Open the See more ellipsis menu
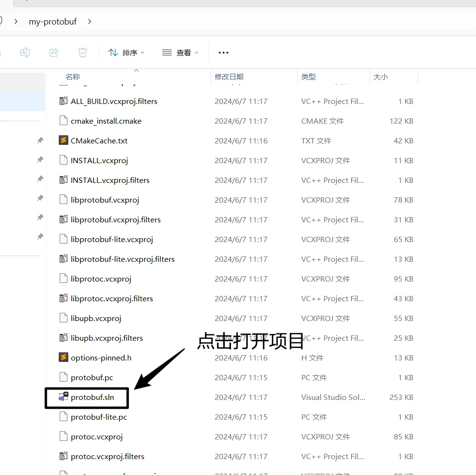Viewport: 476px width, 475px height. tap(223, 52)
